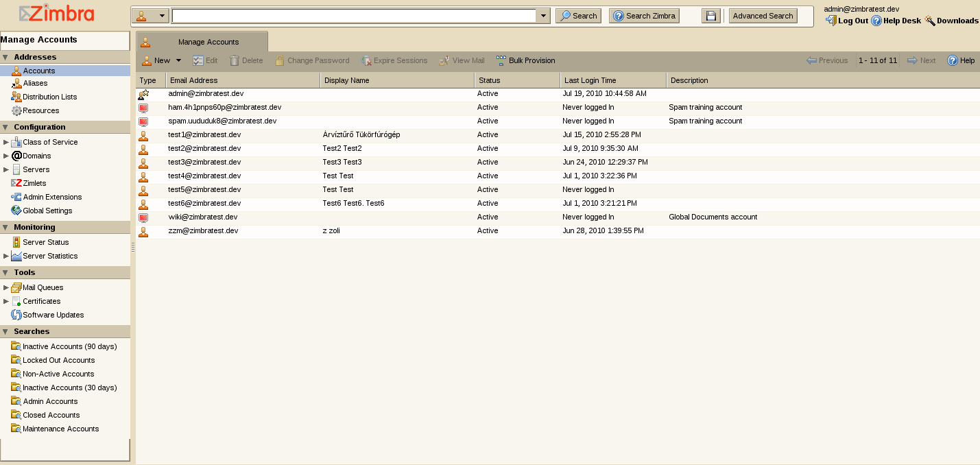Collapse the Tools section
980x465 pixels.
5,273
